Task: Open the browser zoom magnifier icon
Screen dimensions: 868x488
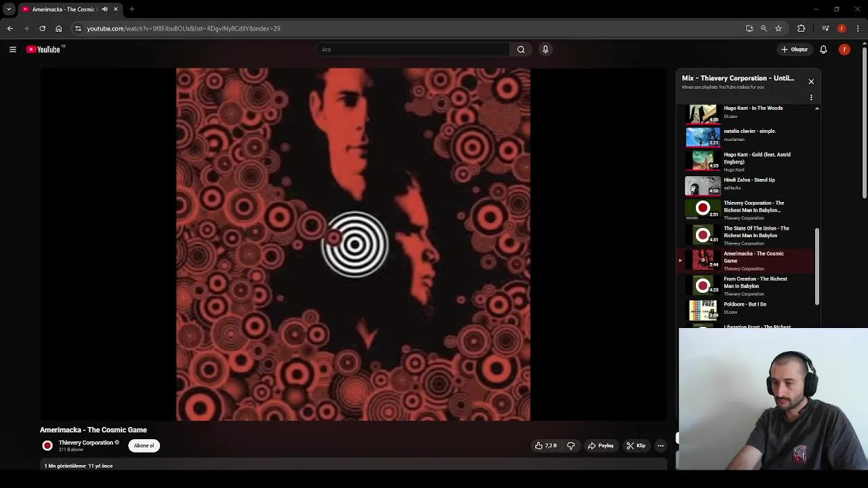Action: (764, 28)
